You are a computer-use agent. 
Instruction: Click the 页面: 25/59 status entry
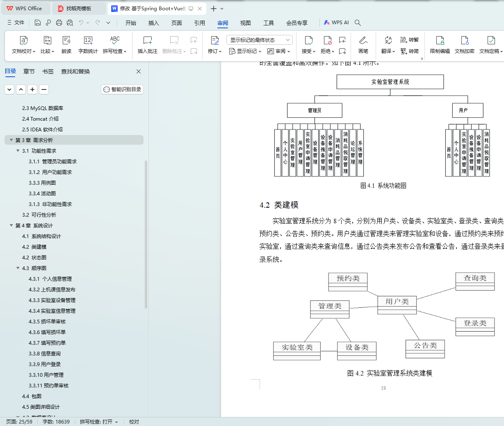coord(19,421)
